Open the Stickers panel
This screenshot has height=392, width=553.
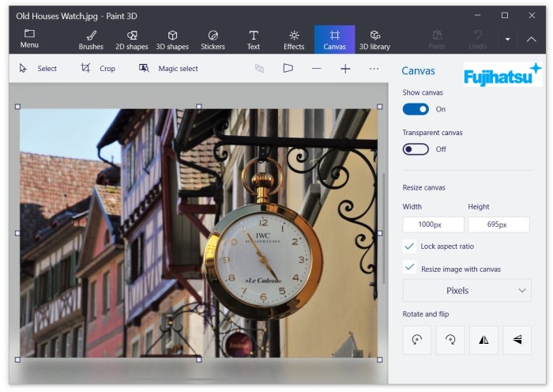tap(213, 40)
